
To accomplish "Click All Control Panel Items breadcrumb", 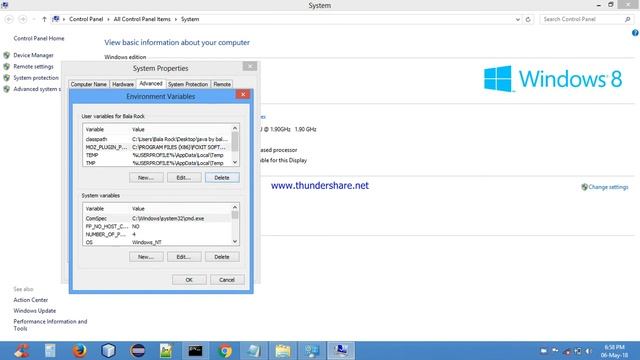I will tap(142, 19).
